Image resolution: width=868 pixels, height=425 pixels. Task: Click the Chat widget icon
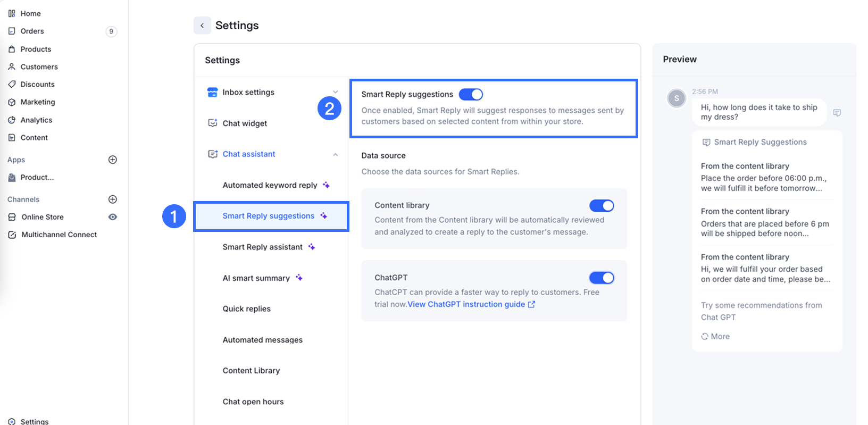(x=212, y=123)
